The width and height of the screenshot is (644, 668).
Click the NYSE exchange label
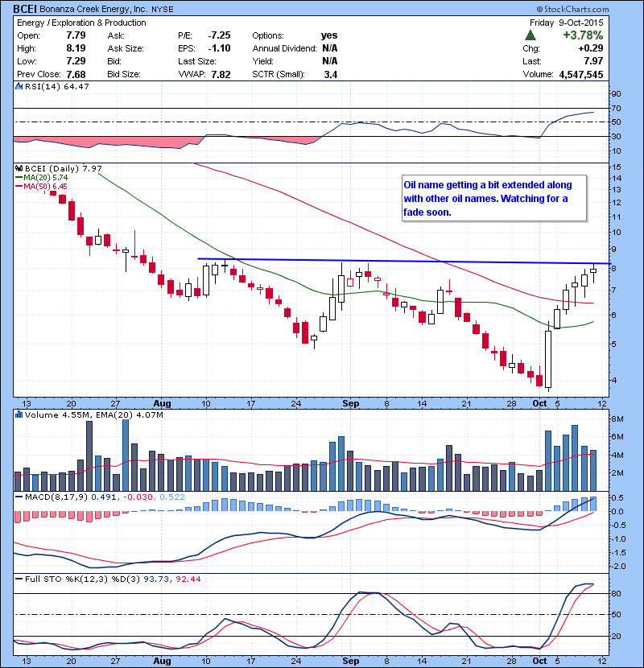coord(163,10)
